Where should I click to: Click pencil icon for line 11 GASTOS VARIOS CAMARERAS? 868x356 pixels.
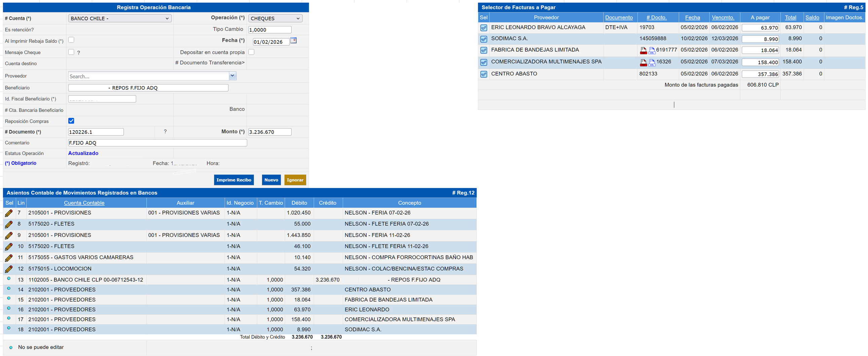point(9,258)
